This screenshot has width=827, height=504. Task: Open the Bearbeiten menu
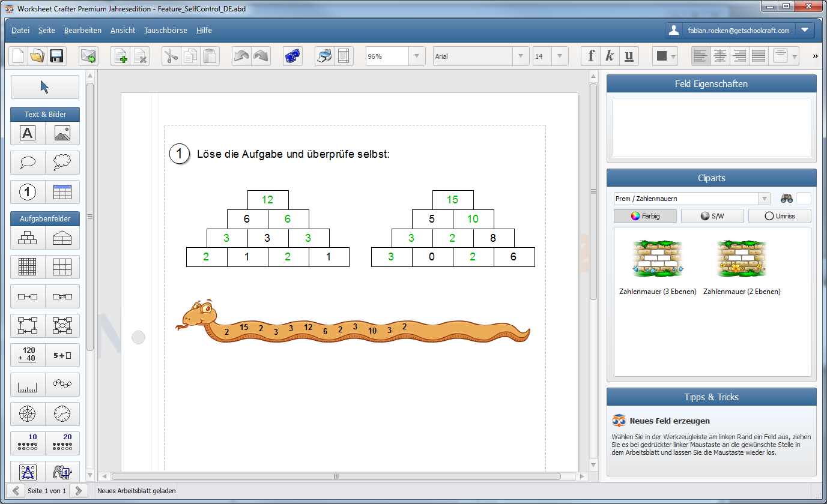[x=83, y=30]
